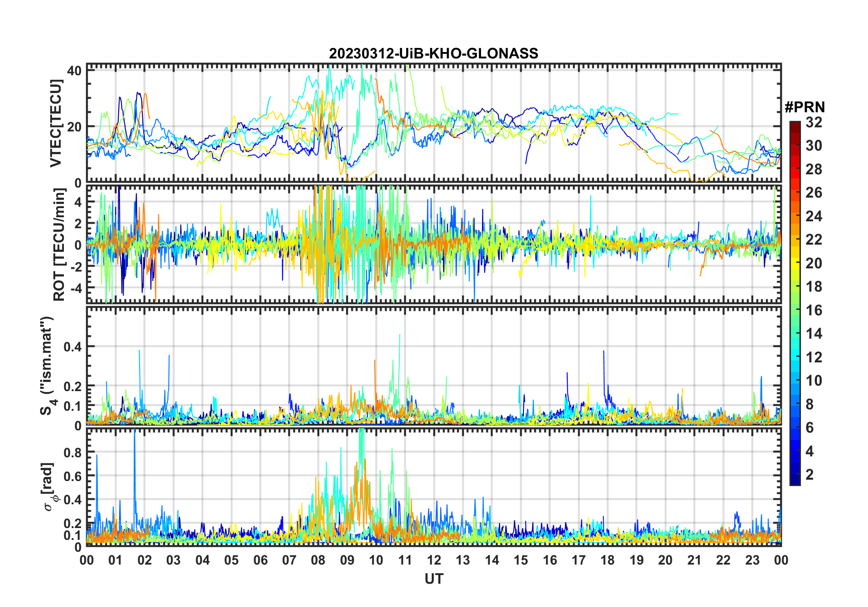
Task: Click the S4 ("ism.mat") axis label
Action: (47, 366)
